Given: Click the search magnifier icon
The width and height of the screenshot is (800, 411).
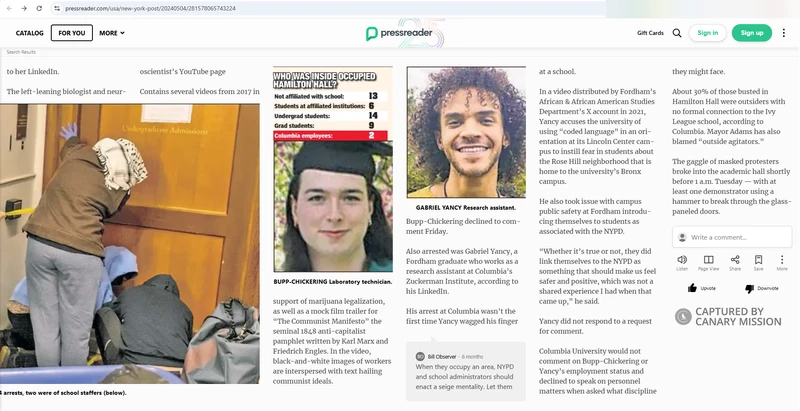Looking at the screenshot, I should (x=677, y=33).
